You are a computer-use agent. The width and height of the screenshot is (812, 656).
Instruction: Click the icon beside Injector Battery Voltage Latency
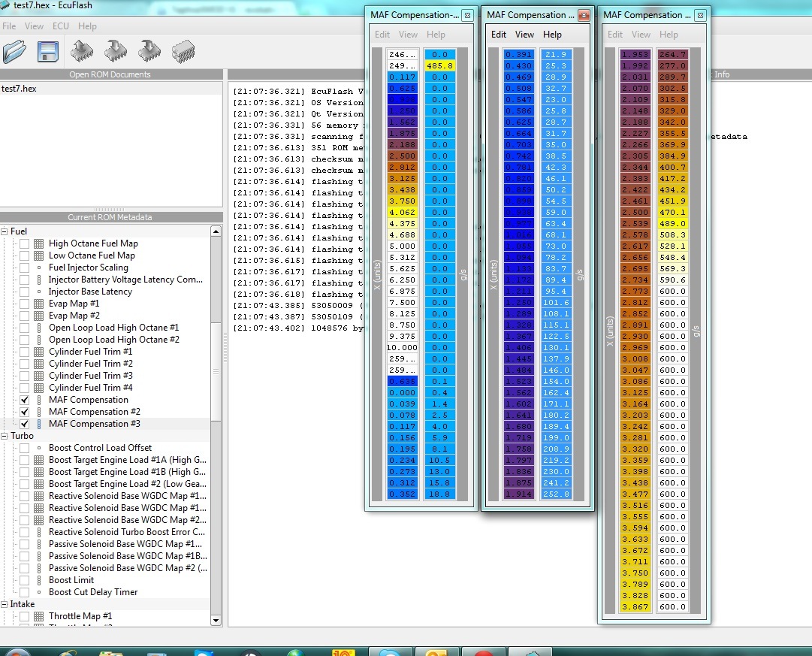(39, 280)
